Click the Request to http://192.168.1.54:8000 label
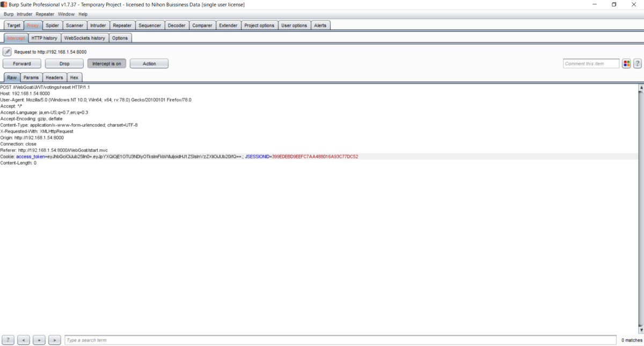This screenshot has width=644, height=346. 50,52
